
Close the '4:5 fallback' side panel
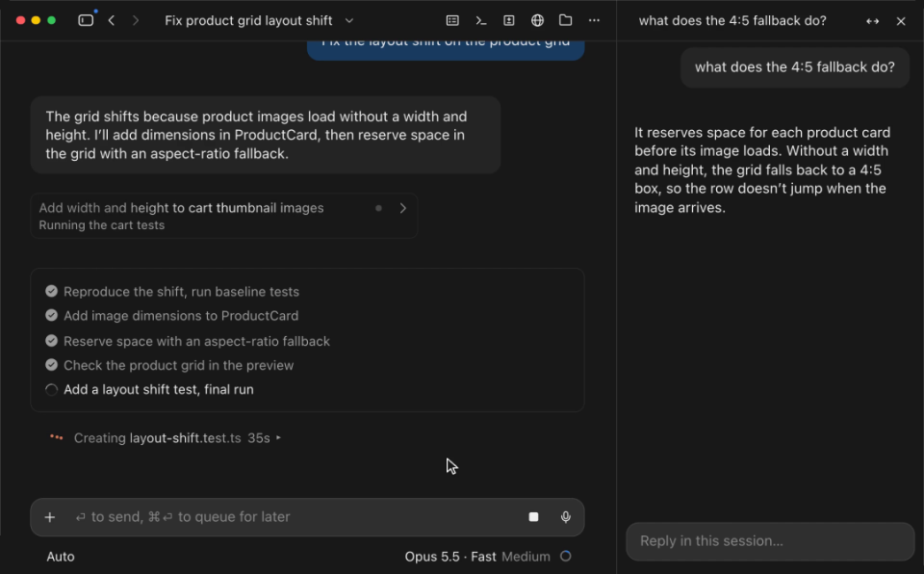pos(901,21)
